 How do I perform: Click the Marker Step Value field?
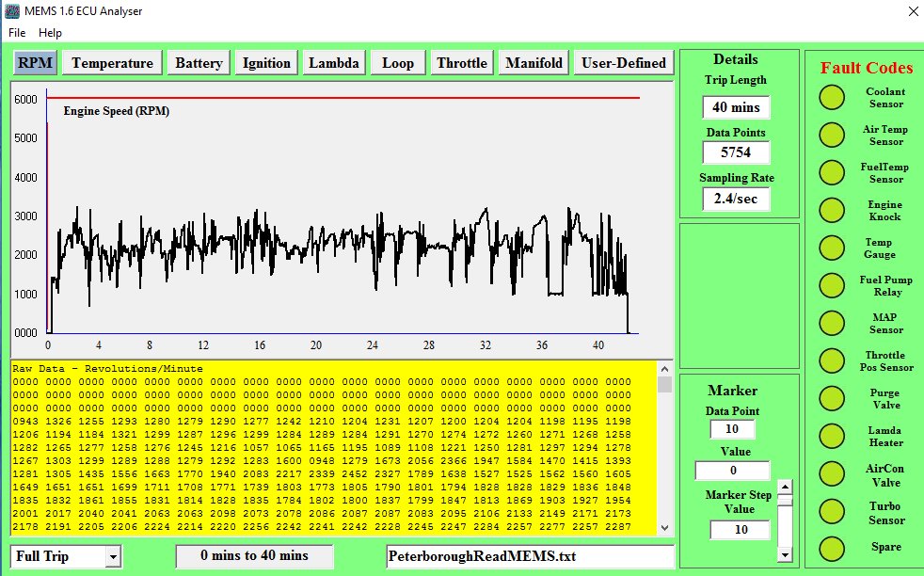[x=741, y=530]
